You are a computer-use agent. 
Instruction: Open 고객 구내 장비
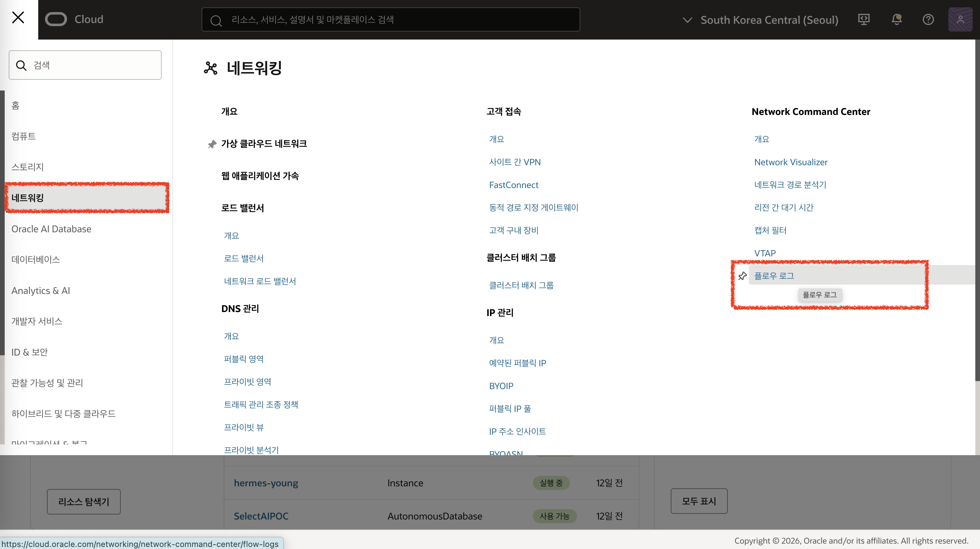pyautogui.click(x=513, y=230)
